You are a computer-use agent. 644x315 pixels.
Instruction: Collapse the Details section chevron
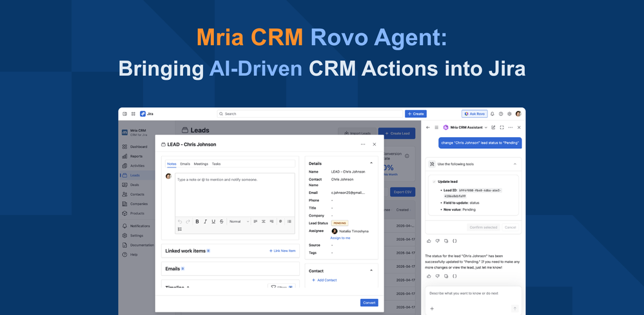371,163
